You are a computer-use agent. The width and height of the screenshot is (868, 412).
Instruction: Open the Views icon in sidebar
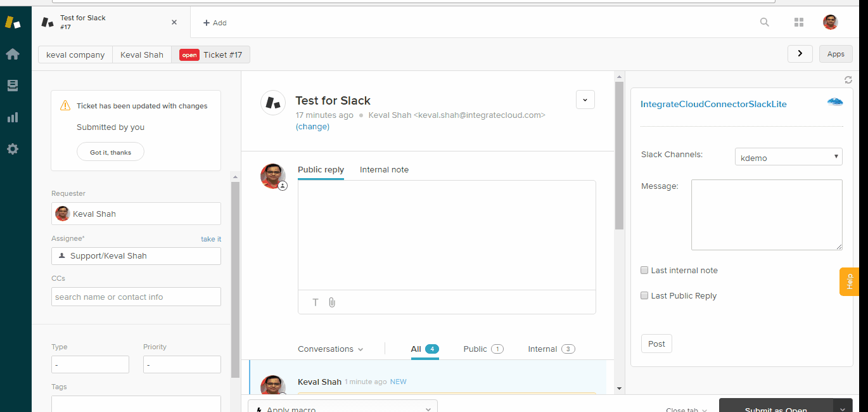coord(13,86)
